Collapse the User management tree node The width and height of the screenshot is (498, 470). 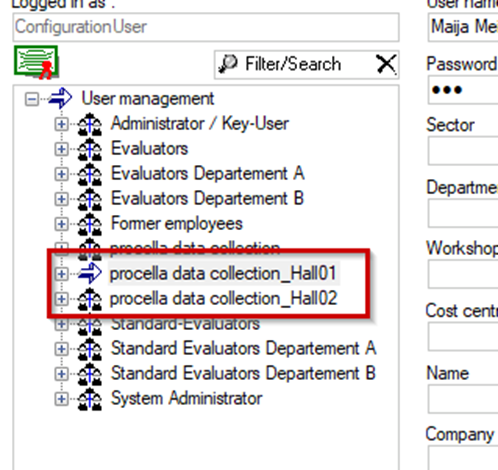(x=32, y=99)
